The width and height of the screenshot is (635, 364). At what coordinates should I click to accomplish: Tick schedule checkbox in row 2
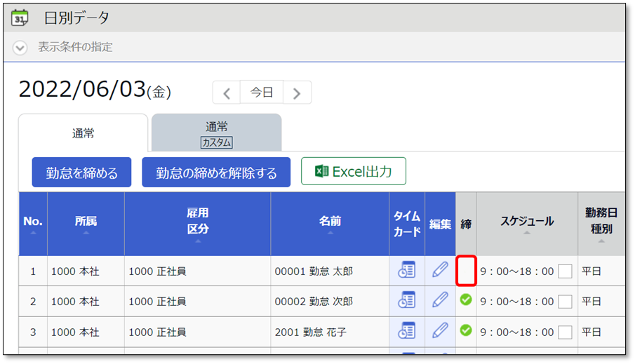tap(565, 302)
